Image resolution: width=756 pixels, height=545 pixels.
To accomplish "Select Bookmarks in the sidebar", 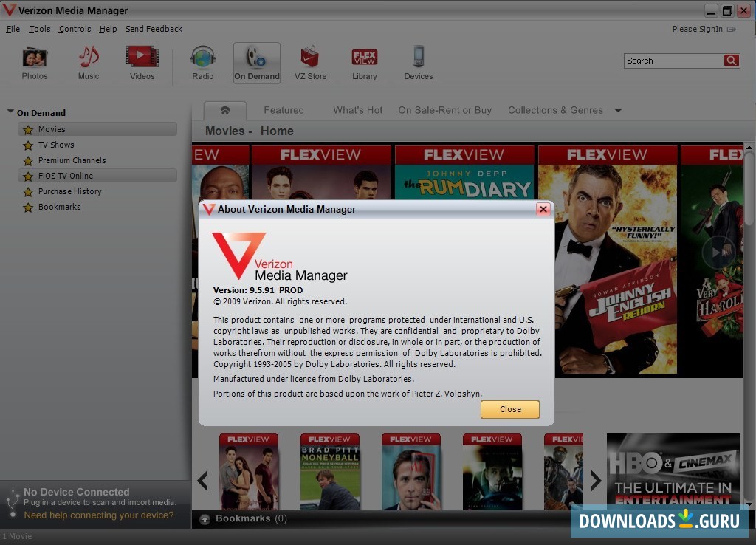I will click(x=59, y=207).
